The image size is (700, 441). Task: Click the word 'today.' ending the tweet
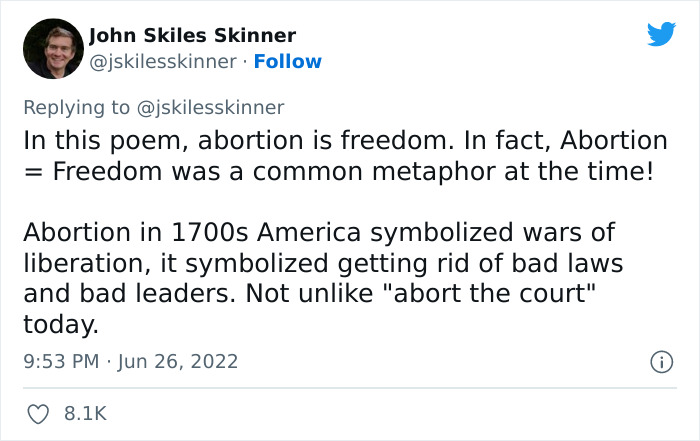coord(61,324)
